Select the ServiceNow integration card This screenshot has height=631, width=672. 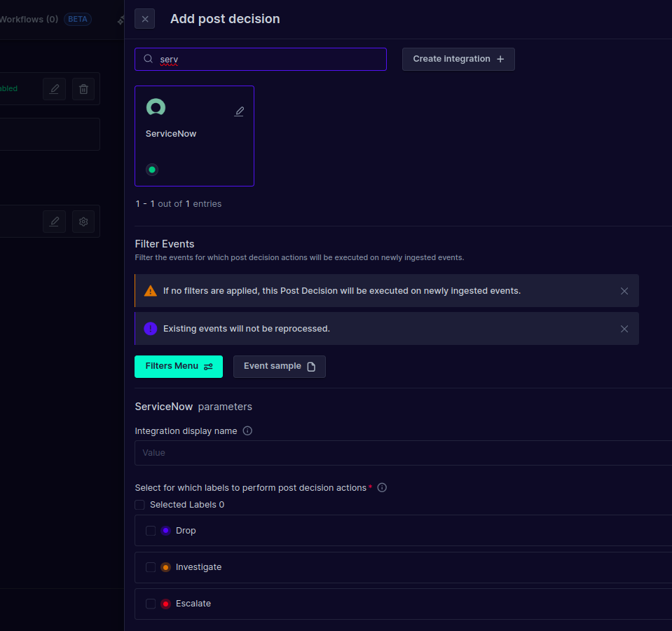[x=194, y=136]
